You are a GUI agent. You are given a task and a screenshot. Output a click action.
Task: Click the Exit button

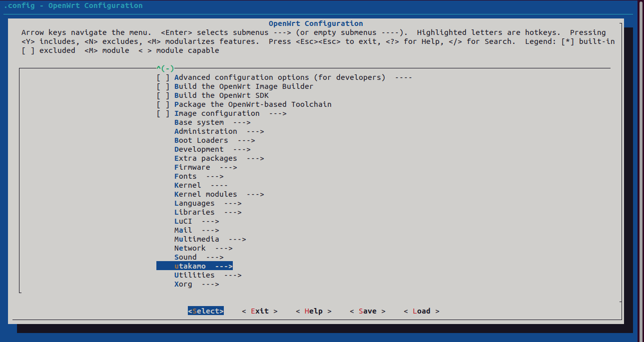click(x=260, y=311)
